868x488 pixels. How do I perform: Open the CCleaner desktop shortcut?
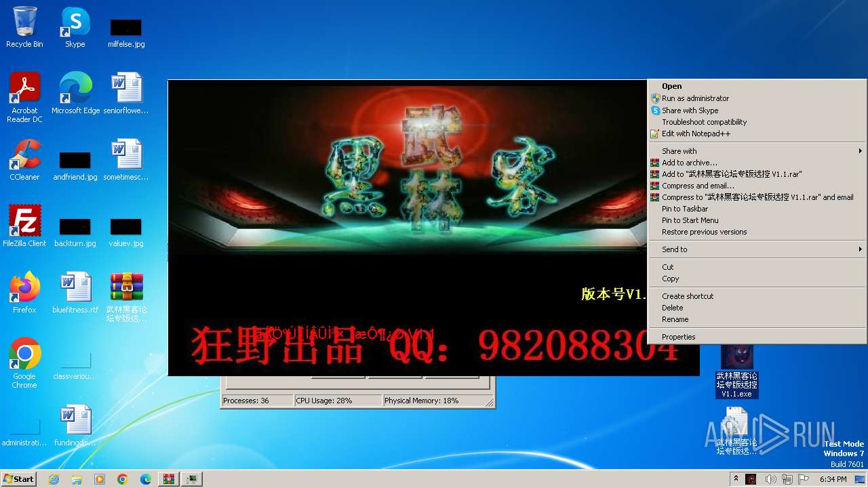tap(24, 159)
